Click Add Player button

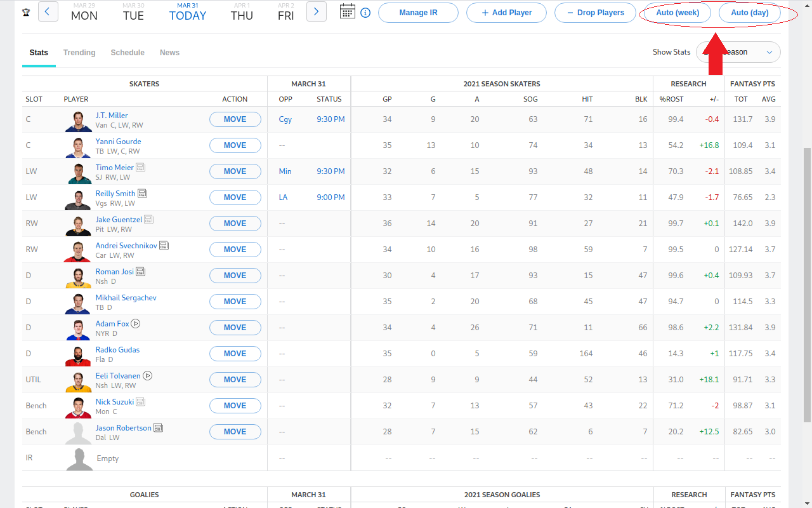click(x=506, y=13)
